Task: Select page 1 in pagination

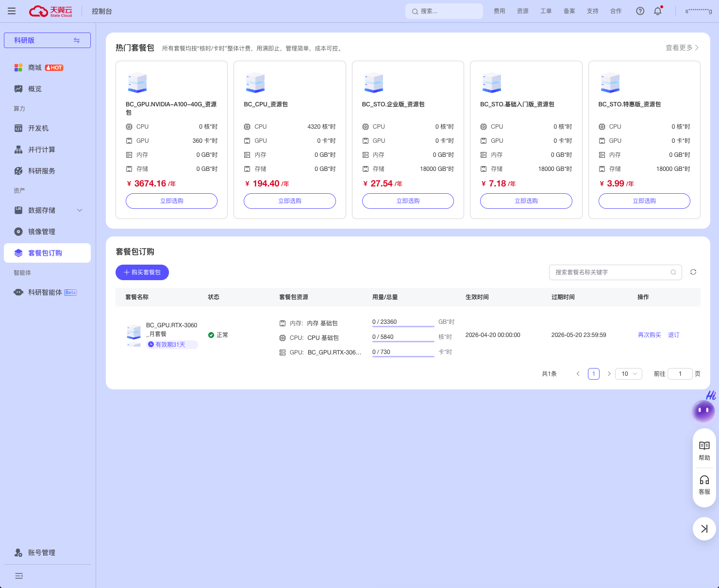Action: 594,374
